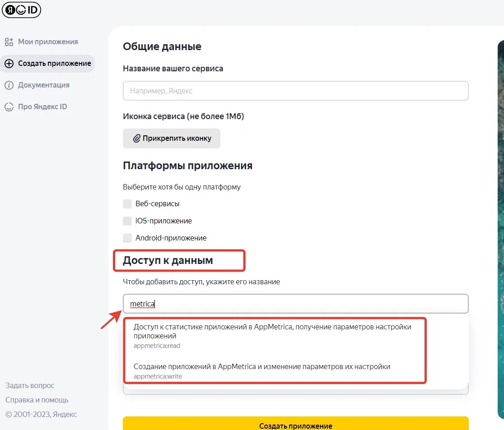
Task: Click the My Apps grid icon
Action: click(9, 42)
